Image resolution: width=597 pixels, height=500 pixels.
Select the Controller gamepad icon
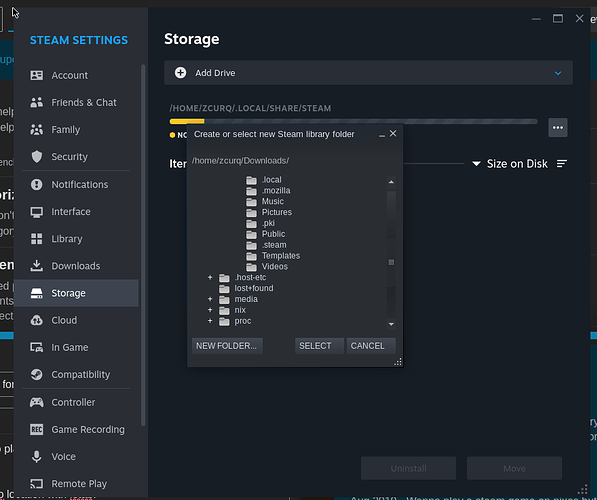[37, 402]
